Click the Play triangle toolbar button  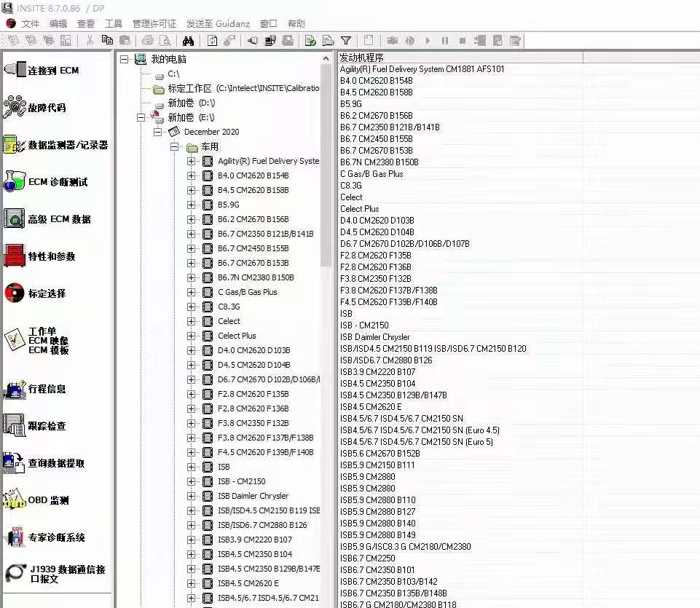click(x=428, y=41)
